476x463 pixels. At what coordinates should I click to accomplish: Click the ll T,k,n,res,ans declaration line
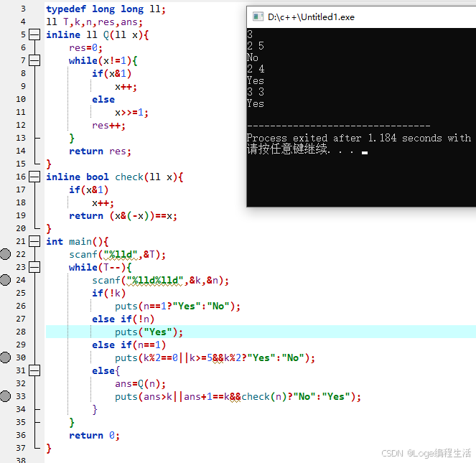point(94,22)
